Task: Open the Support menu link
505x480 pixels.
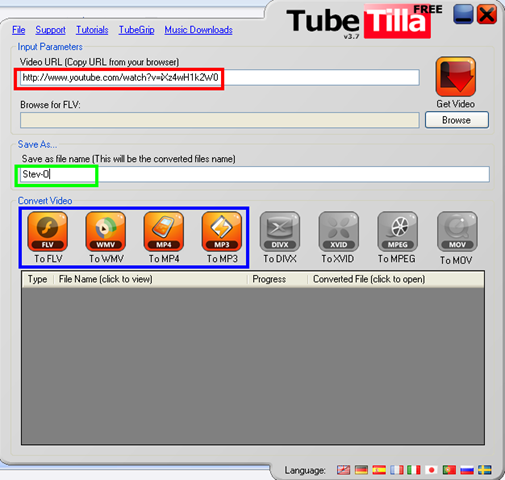Action: [50, 30]
